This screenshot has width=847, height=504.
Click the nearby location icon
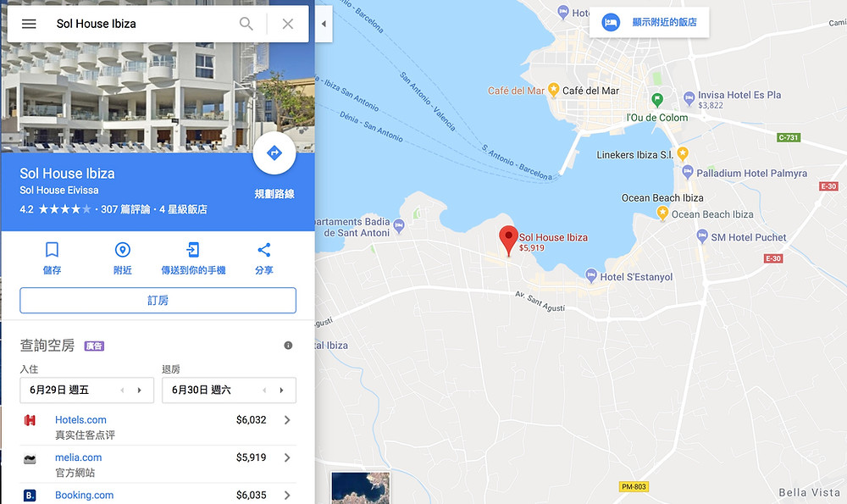coord(123,250)
